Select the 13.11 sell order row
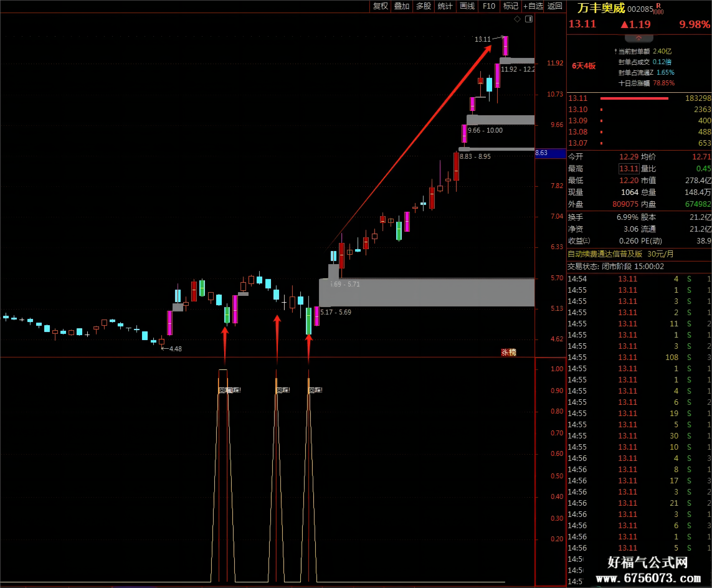 (x=639, y=98)
